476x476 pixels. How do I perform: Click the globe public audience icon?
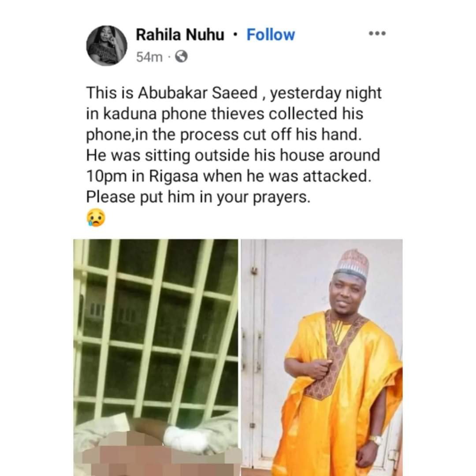(181, 56)
